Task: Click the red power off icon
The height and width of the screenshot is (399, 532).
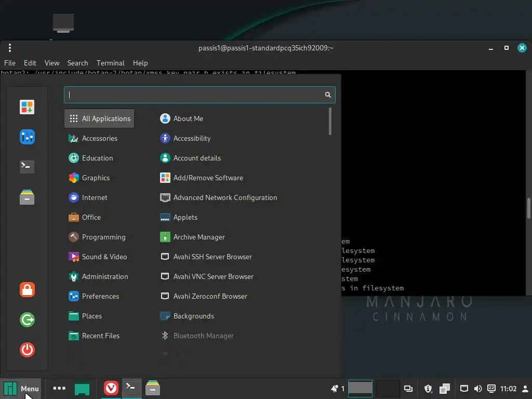Action: pos(27,350)
